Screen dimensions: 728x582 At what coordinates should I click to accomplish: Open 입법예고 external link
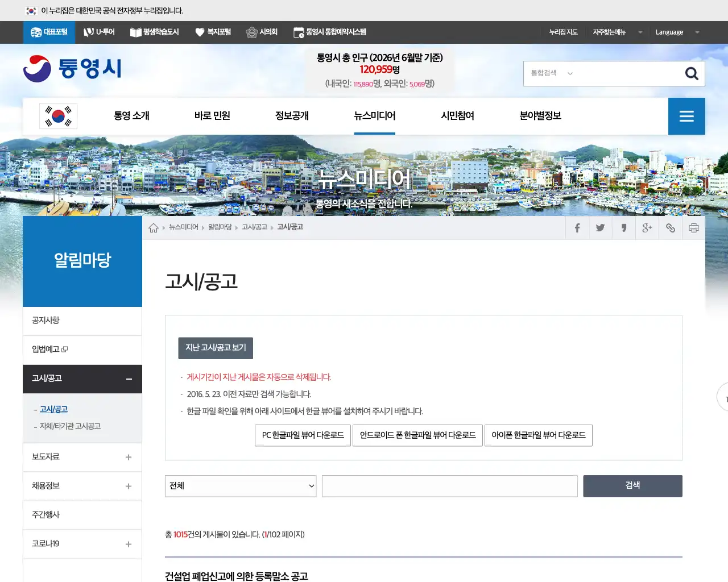(x=50, y=350)
